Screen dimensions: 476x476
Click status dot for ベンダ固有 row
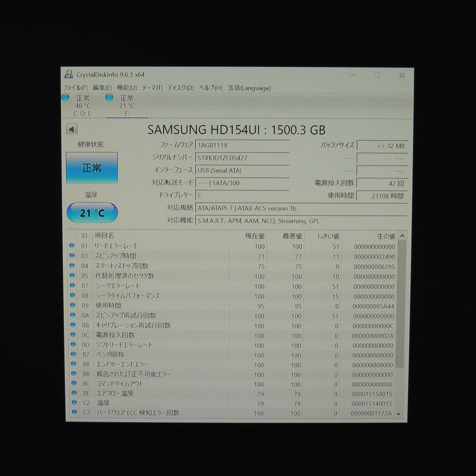coord(74,354)
